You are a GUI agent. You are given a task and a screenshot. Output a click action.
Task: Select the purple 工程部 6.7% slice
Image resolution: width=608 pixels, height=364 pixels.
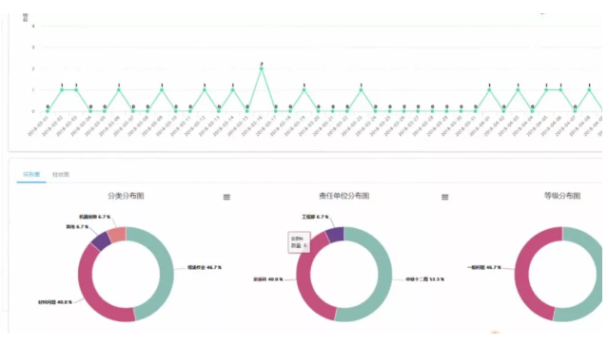pos(336,235)
